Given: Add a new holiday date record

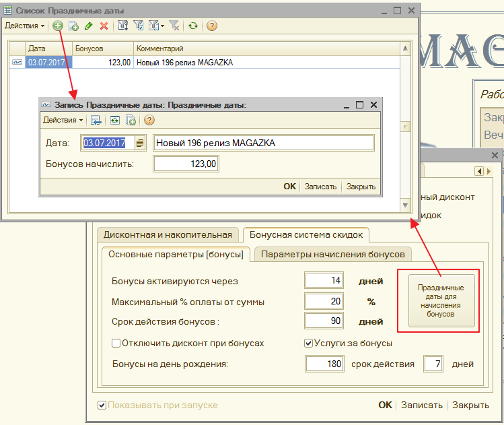Looking at the screenshot, I should click(x=58, y=26).
